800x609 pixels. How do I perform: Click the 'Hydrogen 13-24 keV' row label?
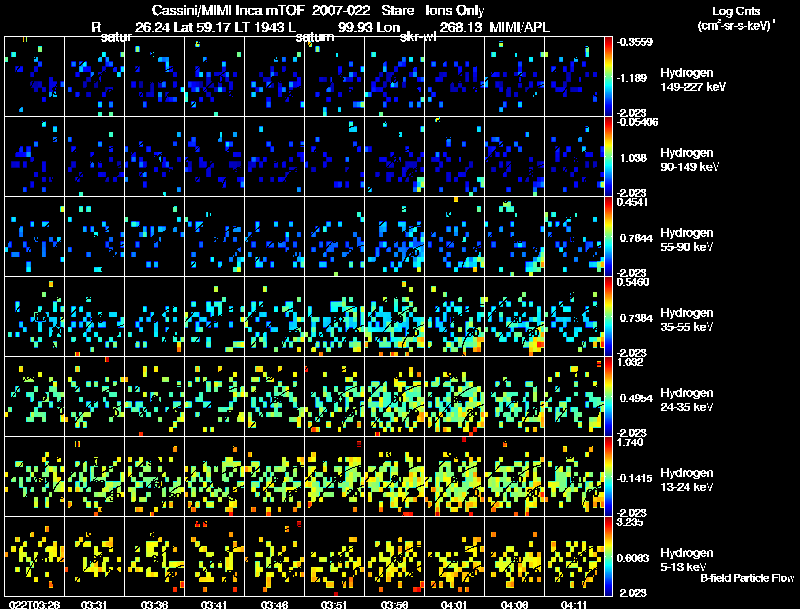pos(686,480)
